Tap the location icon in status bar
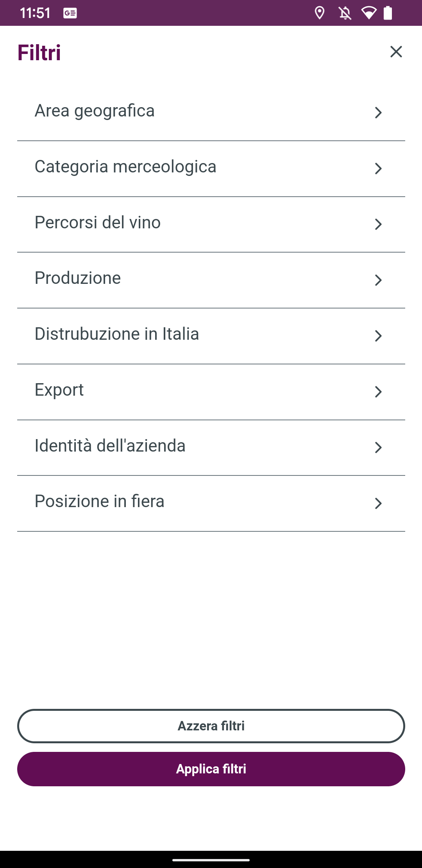Screen dimensions: 422x868 [x=320, y=13]
